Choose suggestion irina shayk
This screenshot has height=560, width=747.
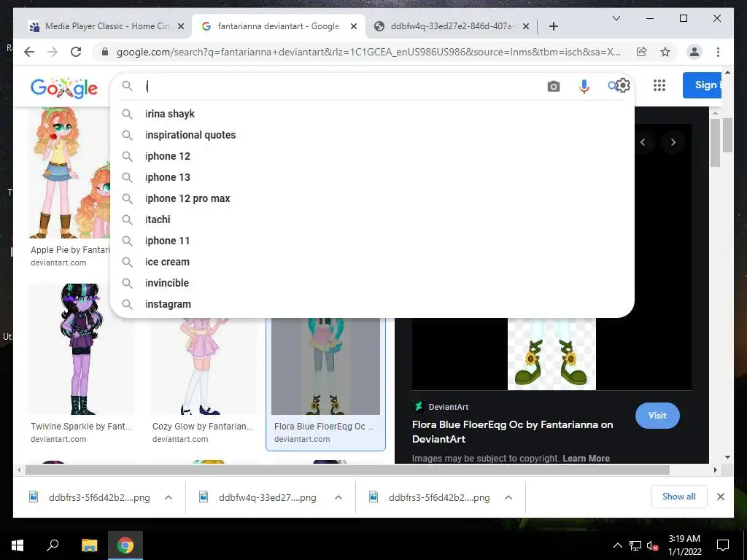click(372, 114)
